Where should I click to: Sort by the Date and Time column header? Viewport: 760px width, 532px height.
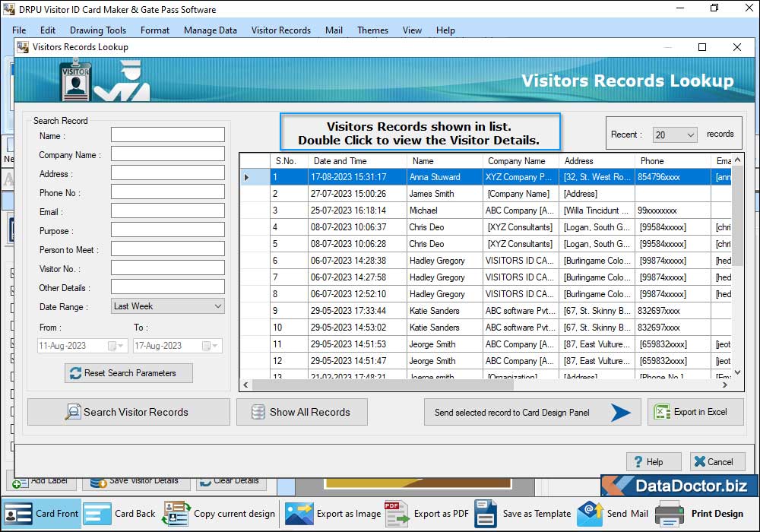(358, 161)
